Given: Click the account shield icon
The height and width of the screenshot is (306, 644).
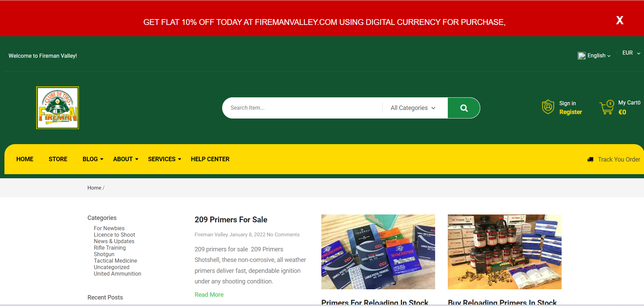Looking at the screenshot, I should 548,107.
